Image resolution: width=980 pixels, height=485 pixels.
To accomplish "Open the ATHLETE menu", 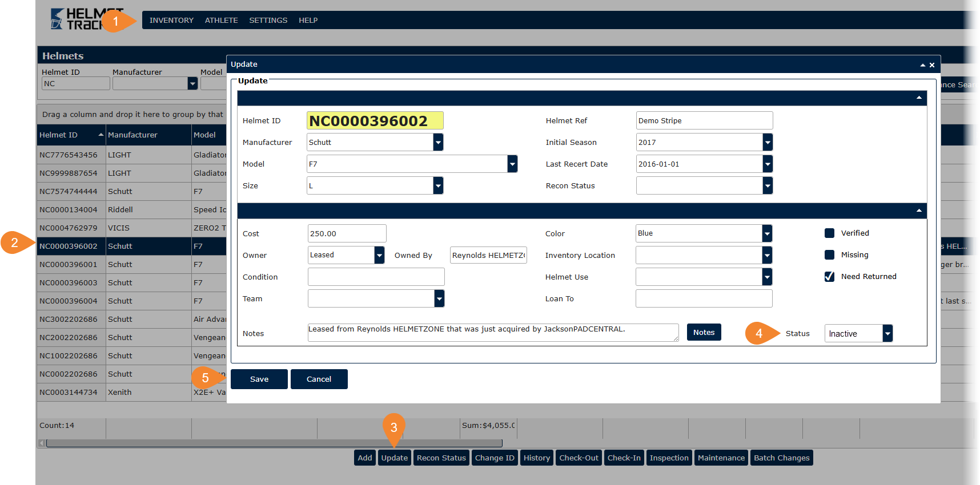I will point(221,20).
